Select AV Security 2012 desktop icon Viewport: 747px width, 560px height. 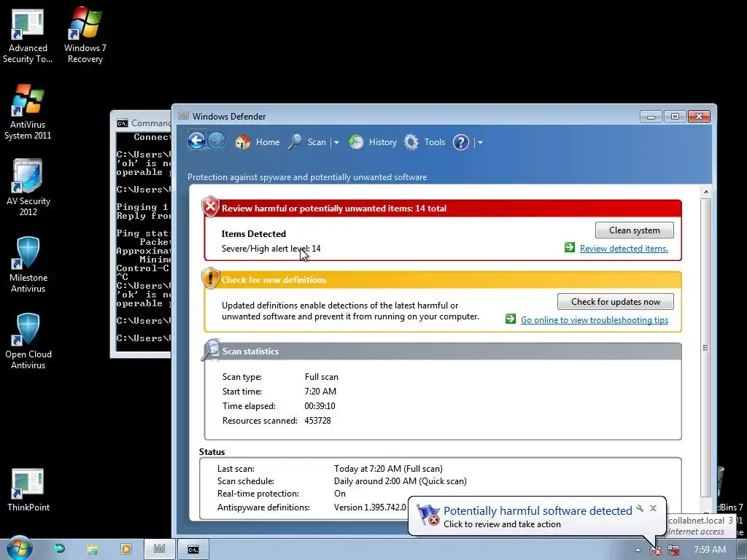pyautogui.click(x=28, y=189)
